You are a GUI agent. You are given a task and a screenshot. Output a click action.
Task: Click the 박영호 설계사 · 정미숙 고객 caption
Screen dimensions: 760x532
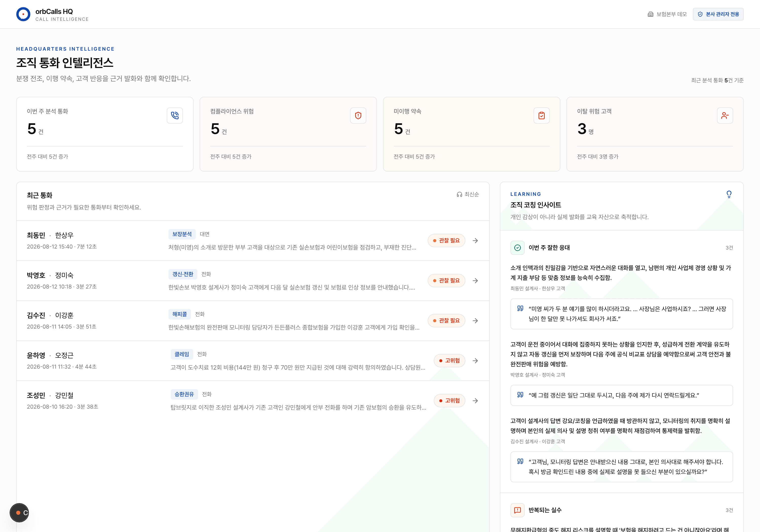click(x=538, y=375)
